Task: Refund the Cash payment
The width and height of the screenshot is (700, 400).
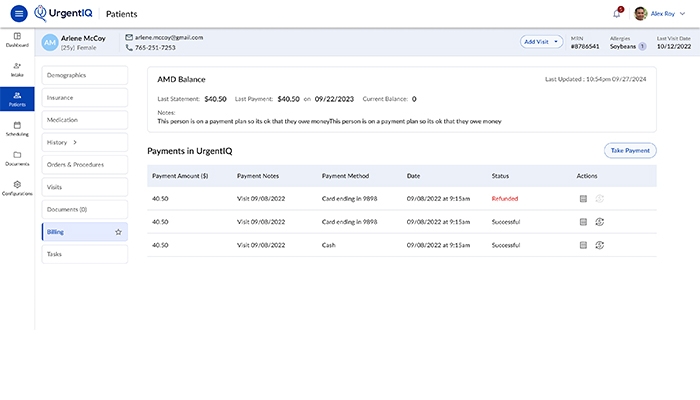Action: pos(600,245)
